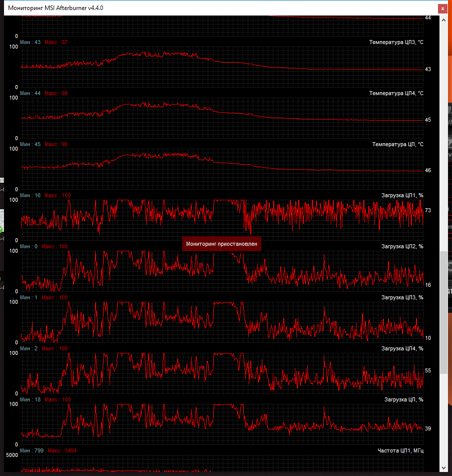This screenshot has height=476, width=452.
Task: Click current value 39 on total CPU load graph
Action: [427, 428]
